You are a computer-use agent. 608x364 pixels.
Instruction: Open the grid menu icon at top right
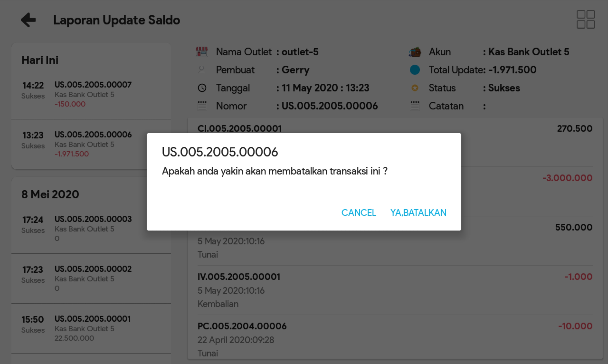585,19
